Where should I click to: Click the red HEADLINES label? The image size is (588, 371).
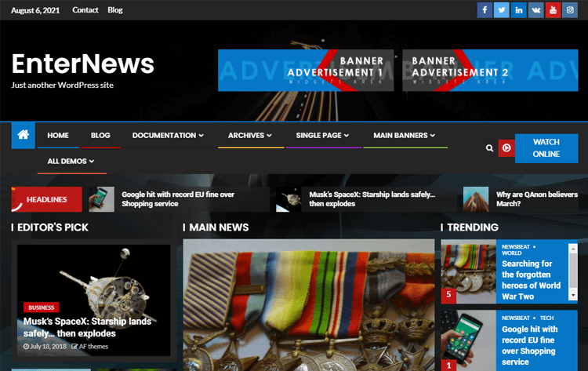click(46, 199)
